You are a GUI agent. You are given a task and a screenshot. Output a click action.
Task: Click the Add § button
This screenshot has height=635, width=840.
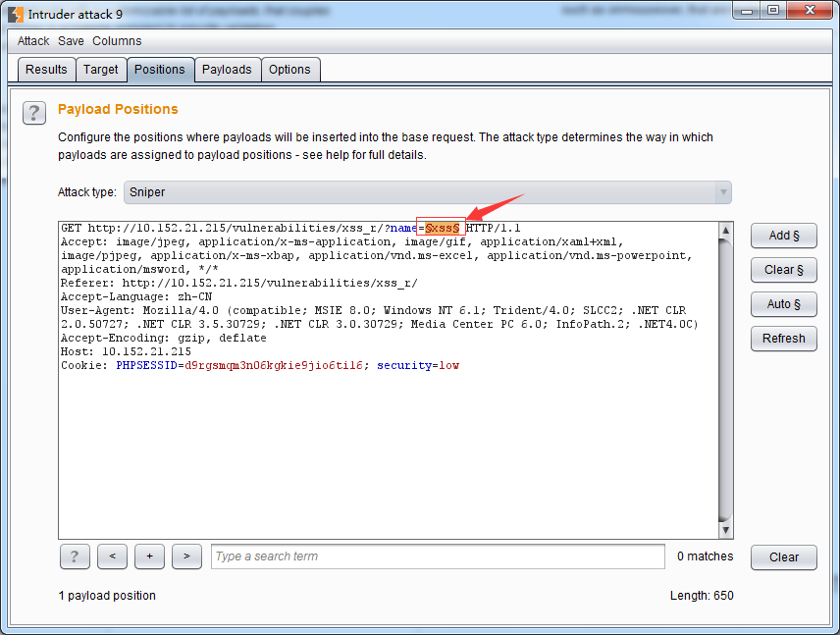pyautogui.click(x=783, y=236)
